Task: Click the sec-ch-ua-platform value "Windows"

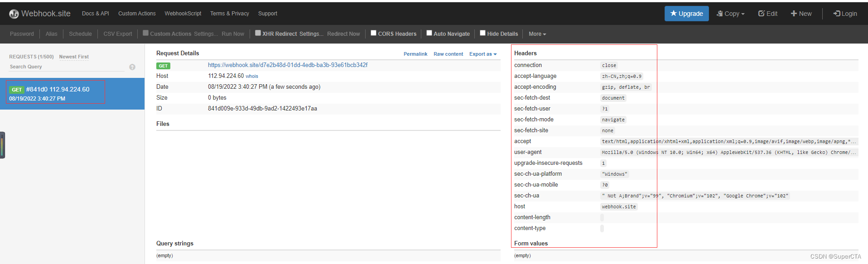Action: [x=614, y=174]
